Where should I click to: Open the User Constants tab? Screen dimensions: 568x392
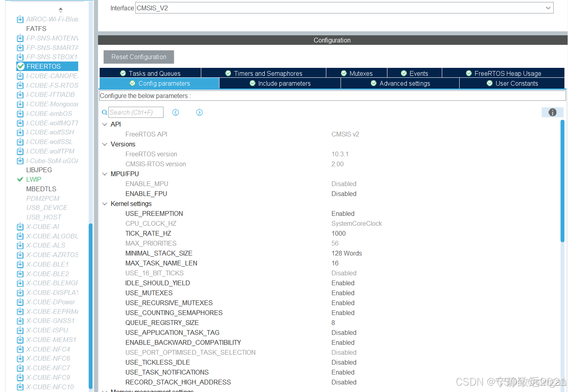pos(512,83)
